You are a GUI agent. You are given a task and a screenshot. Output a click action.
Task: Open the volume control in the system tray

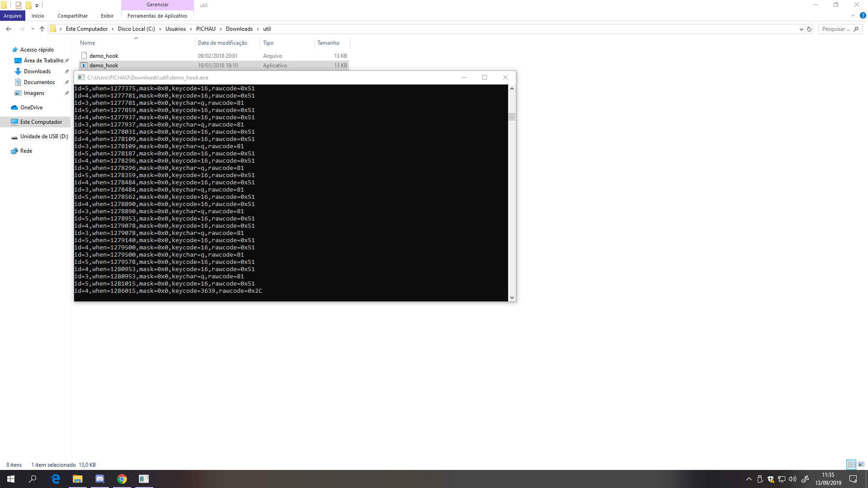[793, 479]
